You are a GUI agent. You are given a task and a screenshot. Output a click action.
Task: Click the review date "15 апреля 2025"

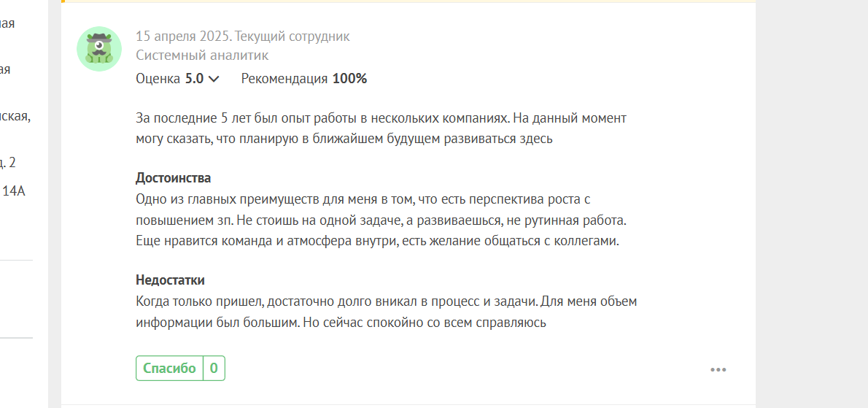184,36
